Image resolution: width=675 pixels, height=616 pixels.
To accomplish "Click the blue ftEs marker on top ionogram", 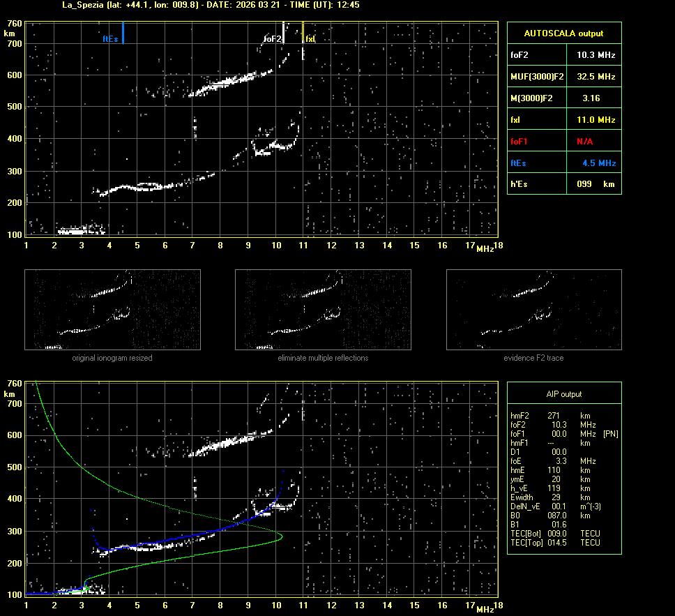I will pyautogui.click(x=123, y=32).
